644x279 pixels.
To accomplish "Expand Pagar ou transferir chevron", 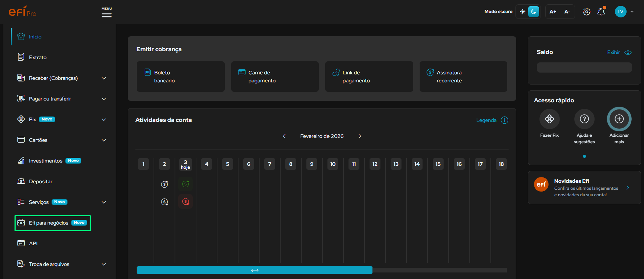I will [x=104, y=99].
